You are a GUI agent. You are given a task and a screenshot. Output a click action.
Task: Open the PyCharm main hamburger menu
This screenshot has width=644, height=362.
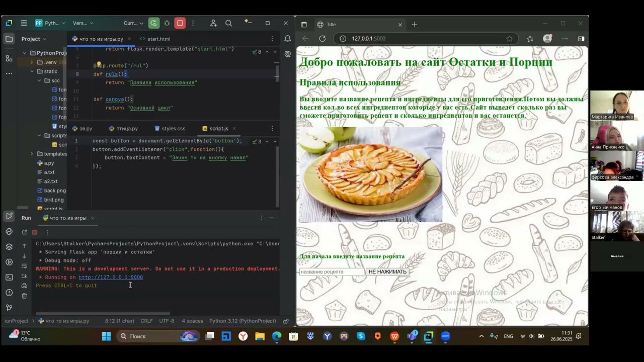point(24,23)
